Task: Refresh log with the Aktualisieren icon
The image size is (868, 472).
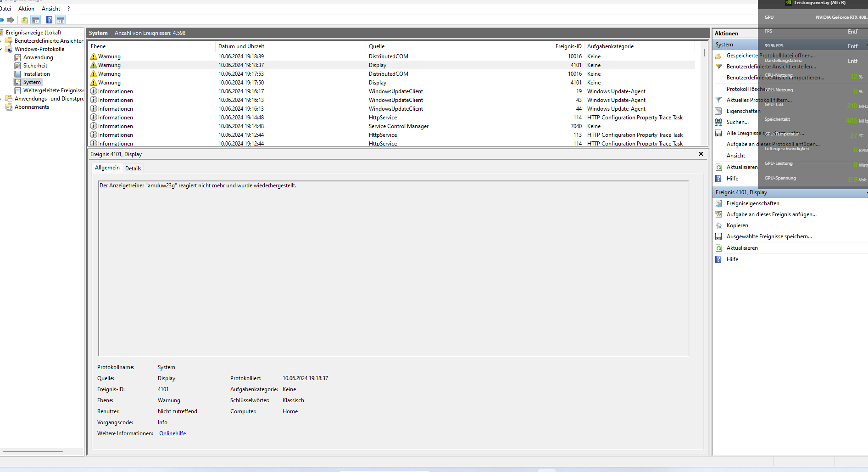Action: [718, 167]
